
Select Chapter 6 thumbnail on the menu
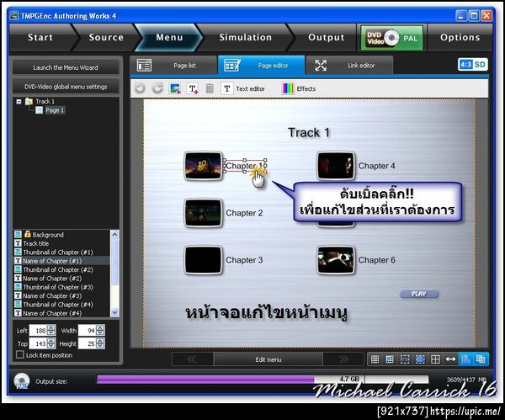[x=336, y=260]
